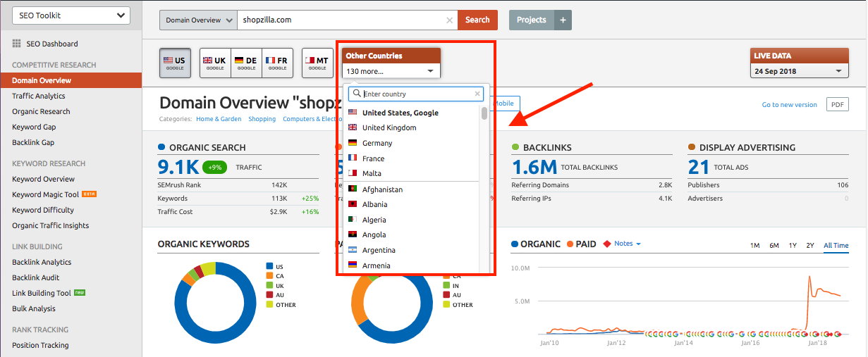The width and height of the screenshot is (868, 357).
Task: Switch to the FR Google database
Action: pos(277,63)
